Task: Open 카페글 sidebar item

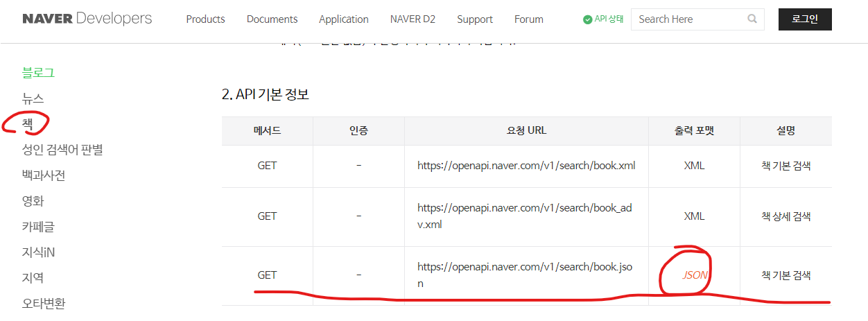Action: click(38, 227)
